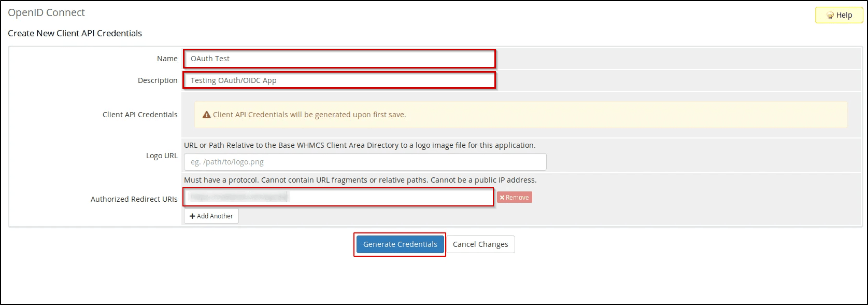Viewport: 868px width, 305px height.
Task: Click the Description field label
Action: click(157, 80)
